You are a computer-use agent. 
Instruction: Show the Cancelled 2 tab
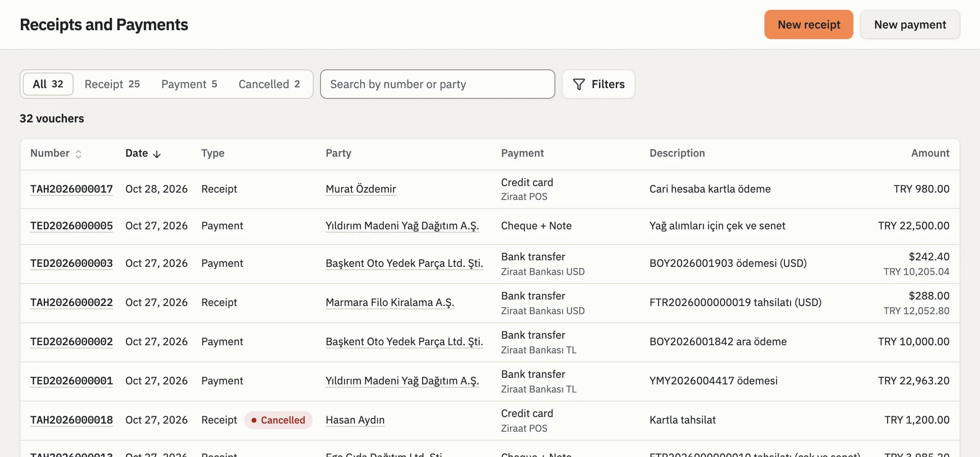[269, 84]
